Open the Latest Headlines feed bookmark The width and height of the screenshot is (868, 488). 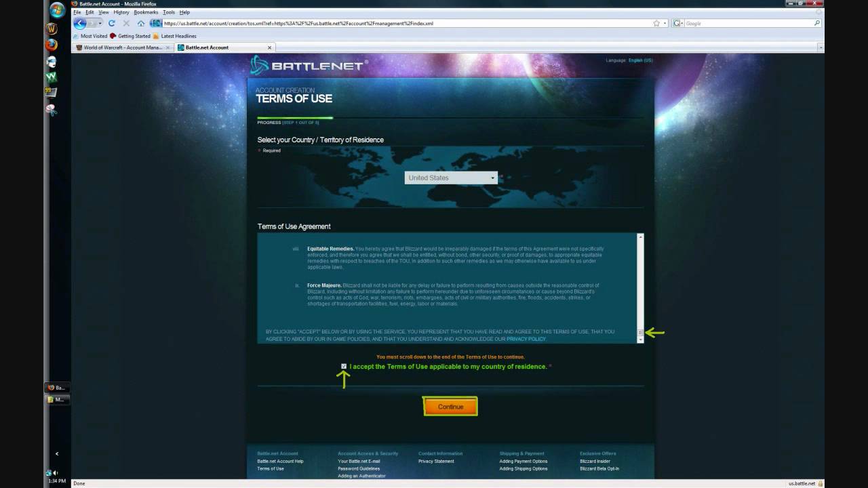point(175,36)
